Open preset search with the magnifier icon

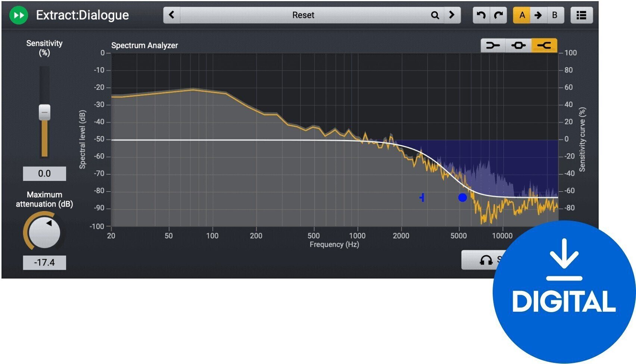[x=434, y=15]
